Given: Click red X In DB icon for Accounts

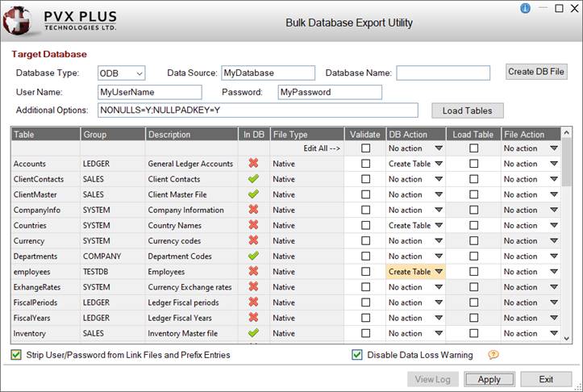Looking at the screenshot, I should pos(253,164).
